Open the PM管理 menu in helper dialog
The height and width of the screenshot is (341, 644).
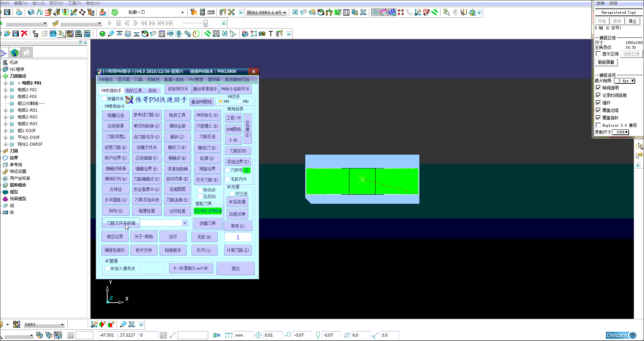[x=196, y=80]
